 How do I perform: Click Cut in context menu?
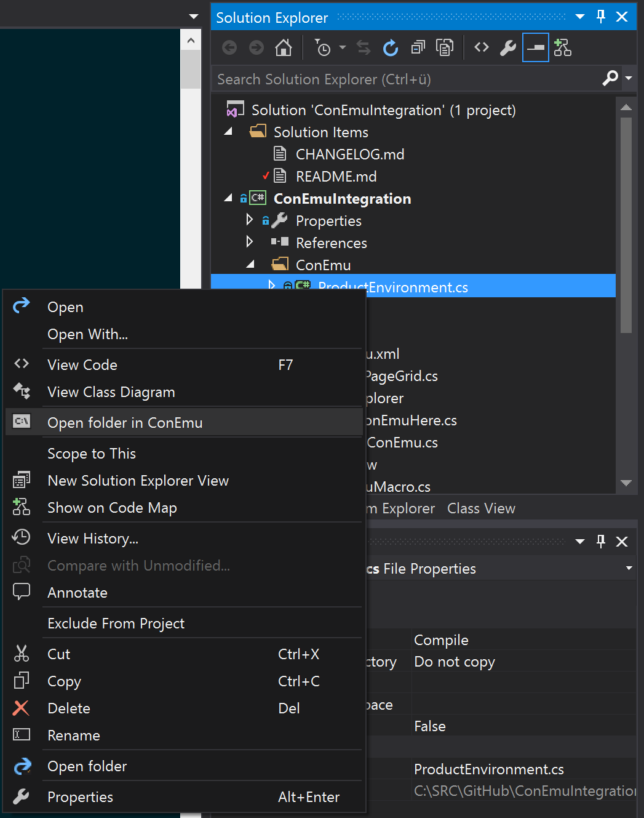tap(59, 654)
